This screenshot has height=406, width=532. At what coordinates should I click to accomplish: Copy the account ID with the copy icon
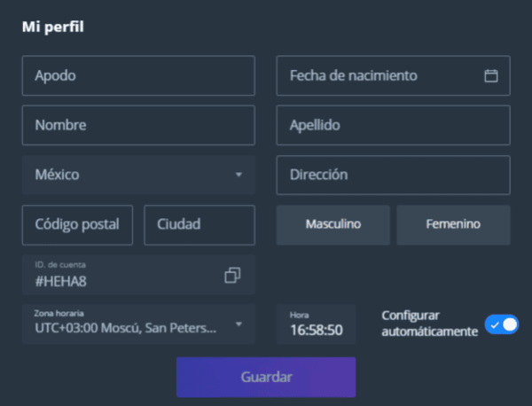click(x=232, y=275)
